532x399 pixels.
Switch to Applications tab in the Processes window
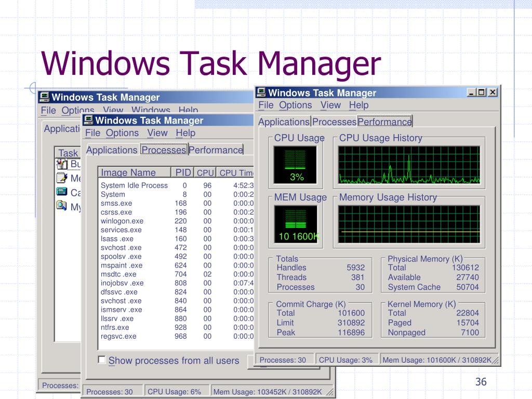(112, 150)
